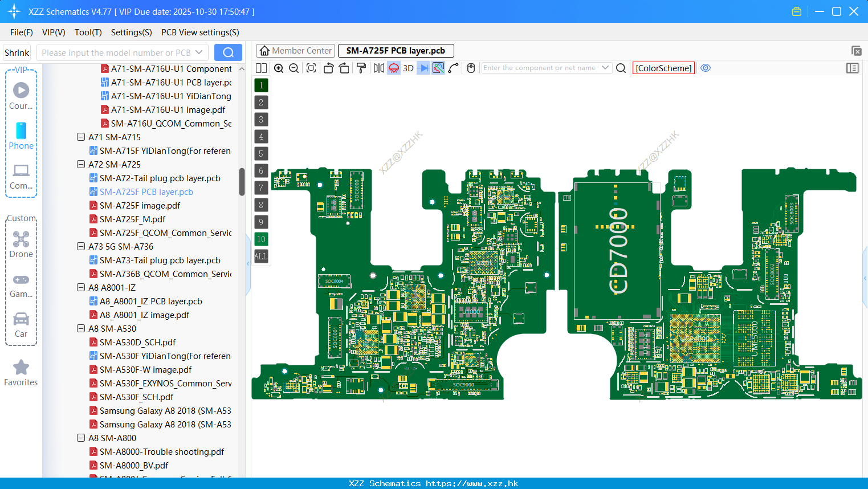The height and width of the screenshot is (489, 868).
Task: Show PCB layer 1
Action: tap(261, 85)
